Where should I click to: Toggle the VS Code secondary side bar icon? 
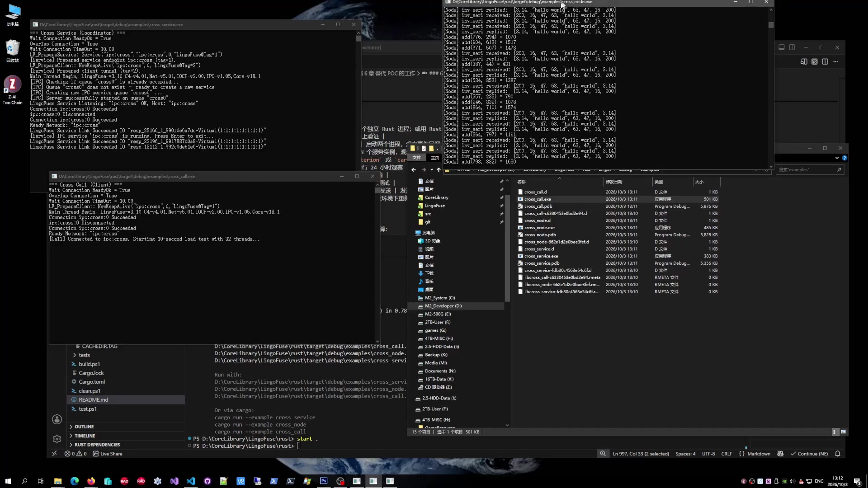[792, 47]
